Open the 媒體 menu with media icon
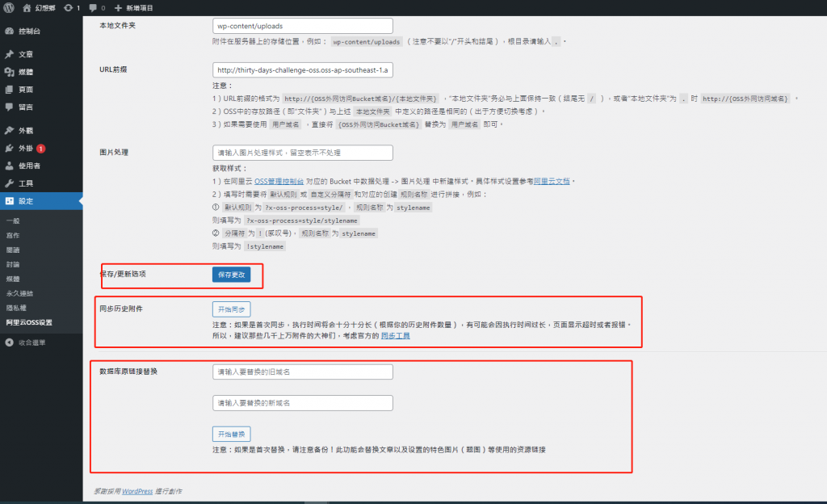The height and width of the screenshot is (504, 827). tap(41, 72)
